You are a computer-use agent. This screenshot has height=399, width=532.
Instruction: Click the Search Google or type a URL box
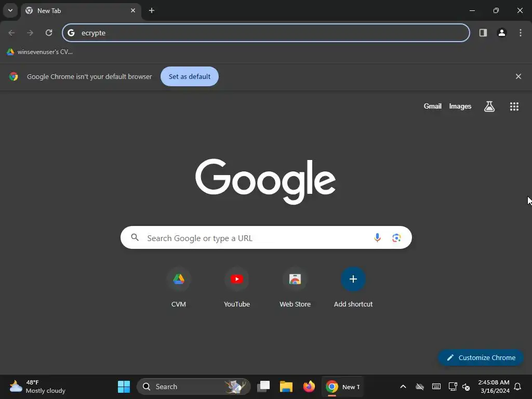[266, 237]
